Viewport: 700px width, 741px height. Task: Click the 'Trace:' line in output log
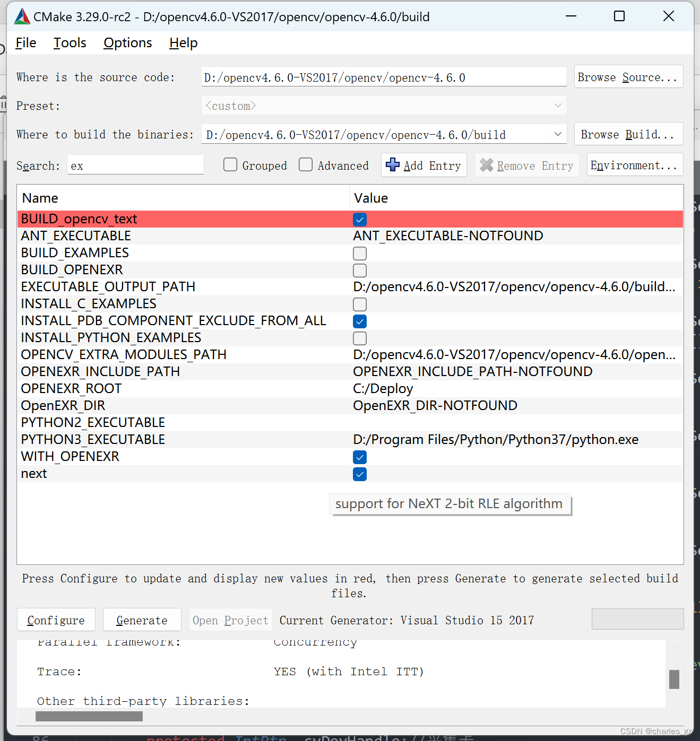click(x=59, y=672)
